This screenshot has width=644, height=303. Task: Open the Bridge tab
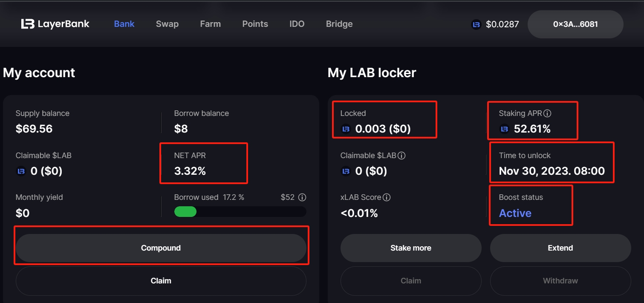click(339, 24)
